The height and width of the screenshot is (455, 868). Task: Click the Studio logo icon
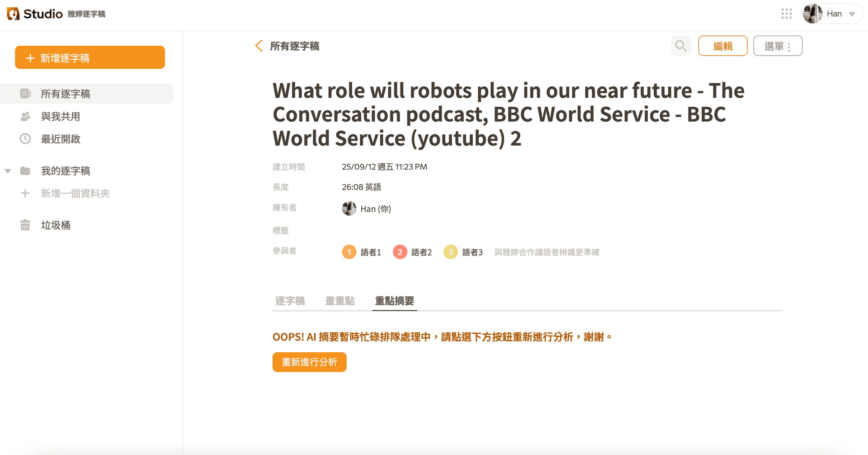point(13,14)
